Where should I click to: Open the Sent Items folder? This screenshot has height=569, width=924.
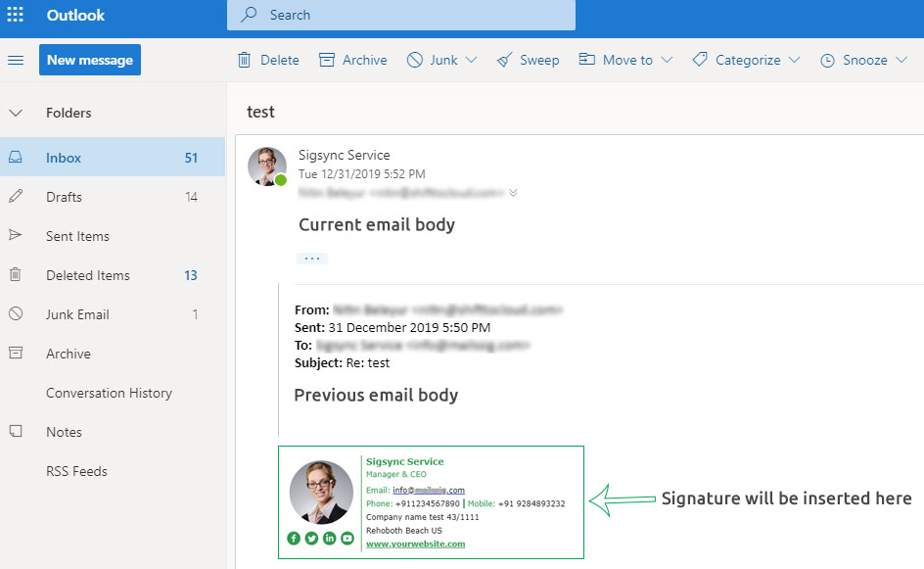coord(77,236)
